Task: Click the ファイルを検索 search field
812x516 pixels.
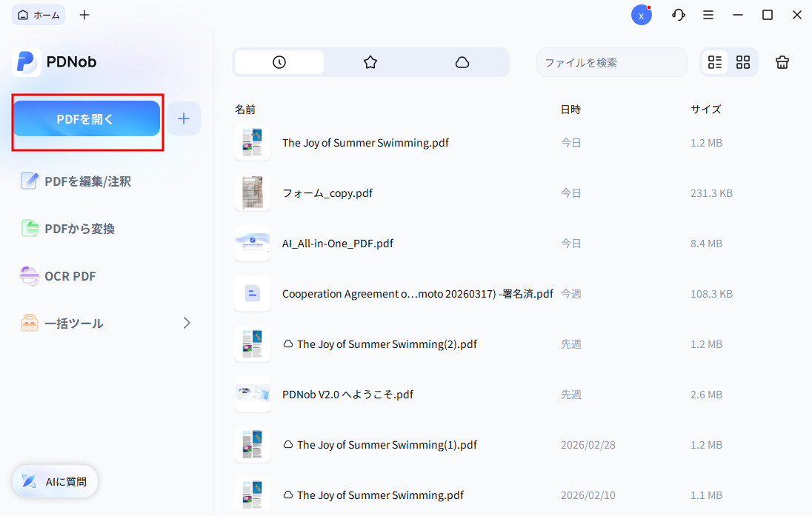Action: [611, 62]
